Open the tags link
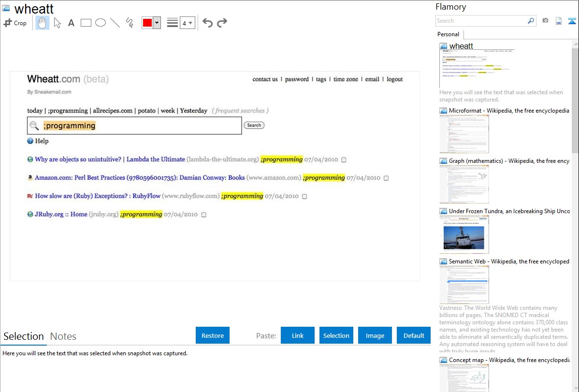This screenshot has width=579, height=392. coord(321,79)
